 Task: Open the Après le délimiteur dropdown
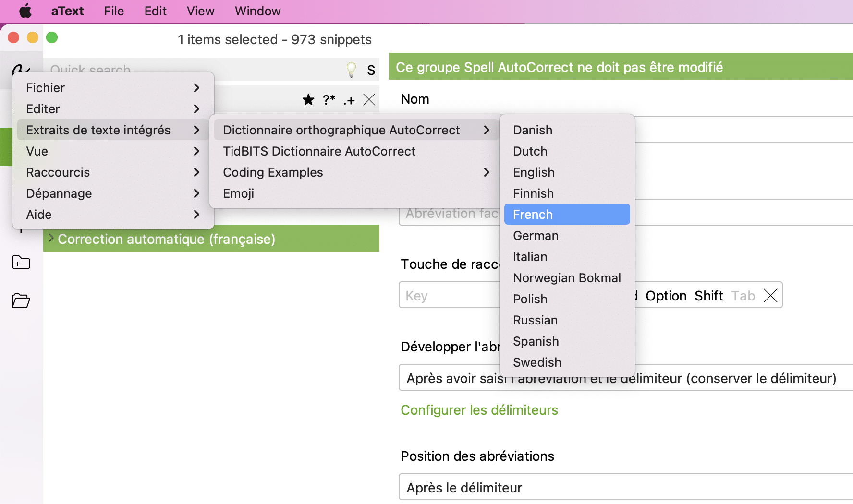(626, 487)
